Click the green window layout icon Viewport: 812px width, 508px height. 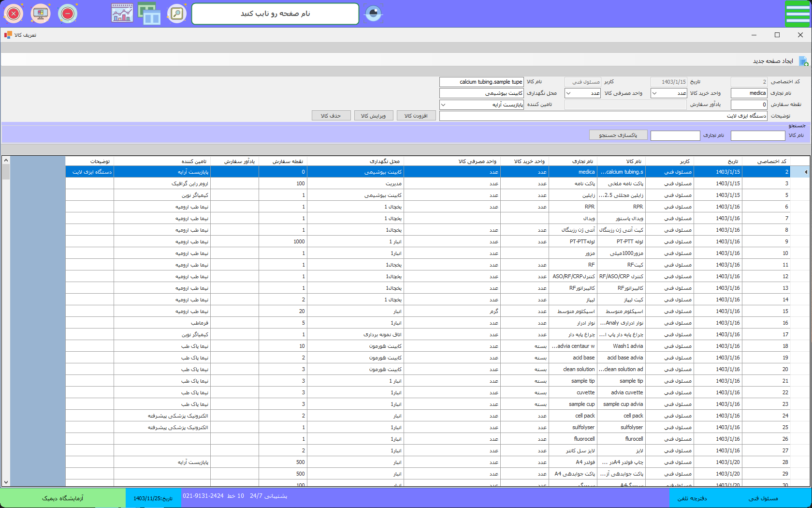coord(149,14)
